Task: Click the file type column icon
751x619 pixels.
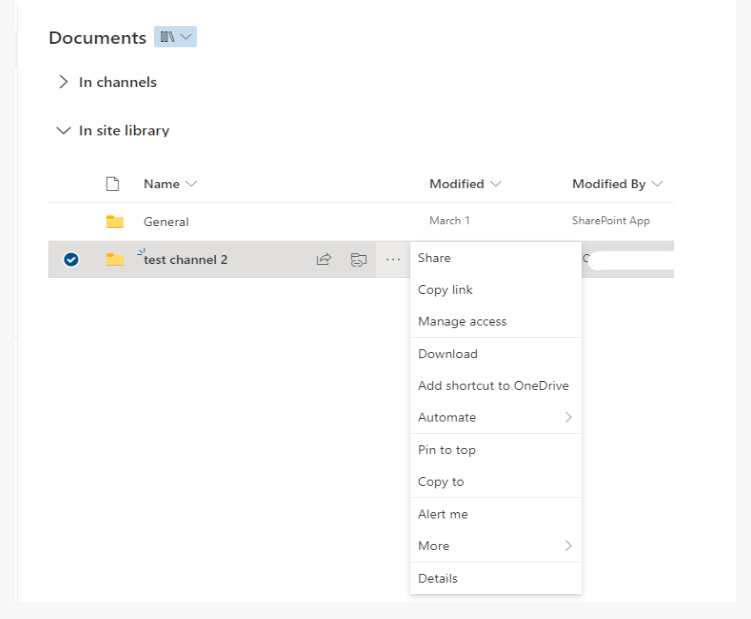Action: pyautogui.click(x=113, y=184)
